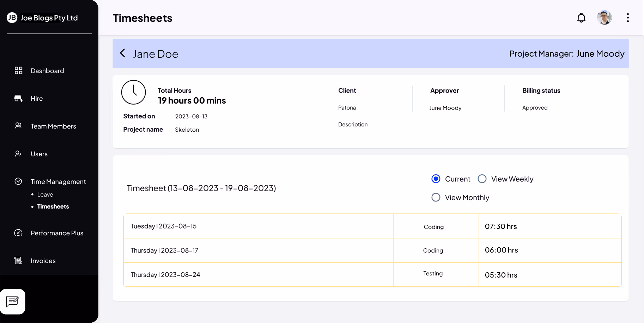Open the Leave submenu item
644x323 pixels.
45,194
